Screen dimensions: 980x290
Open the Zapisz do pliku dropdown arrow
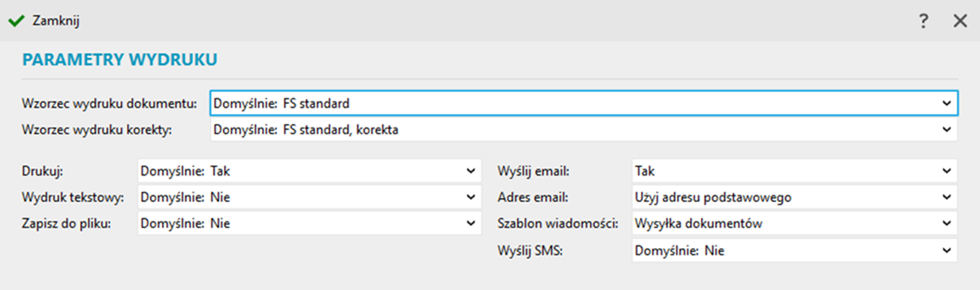(x=471, y=223)
